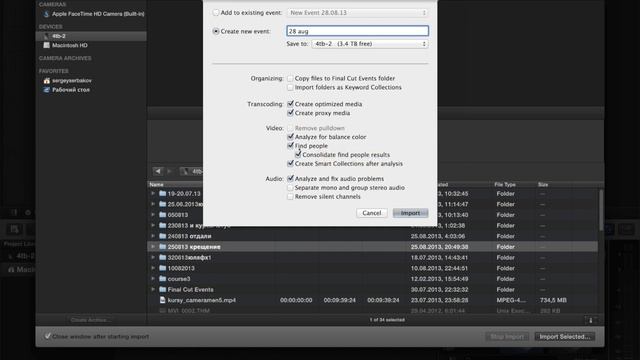Screen dimensions: 640x360
Task: Select the korsy_cameramen5.mp4 file name
Action: tap(202, 300)
